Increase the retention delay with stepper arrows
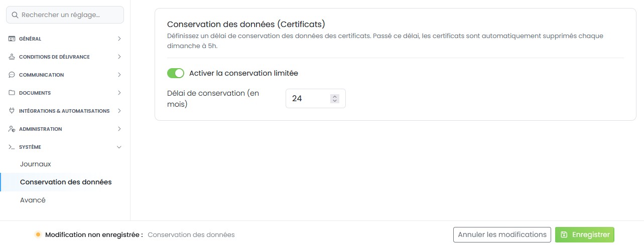Screen dimensions: 644x245 (x=335, y=97)
